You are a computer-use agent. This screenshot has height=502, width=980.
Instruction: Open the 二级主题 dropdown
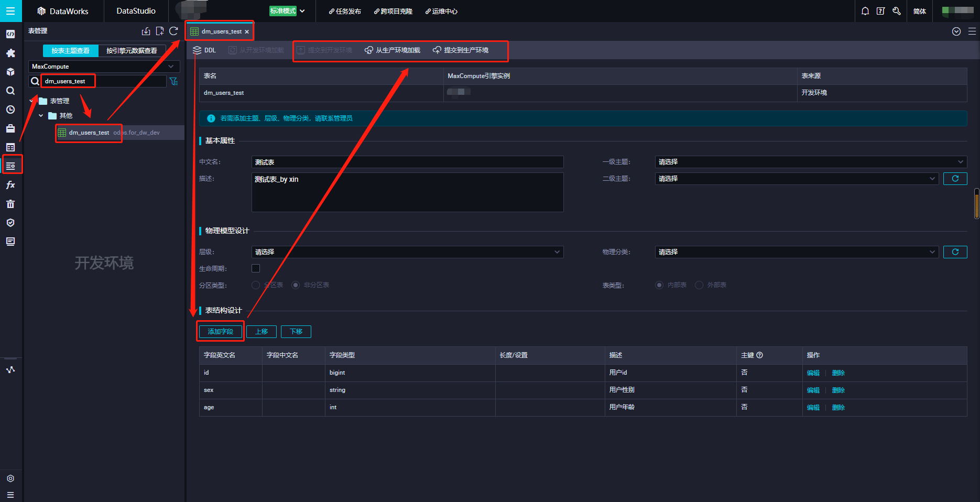pyautogui.click(x=797, y=179)
